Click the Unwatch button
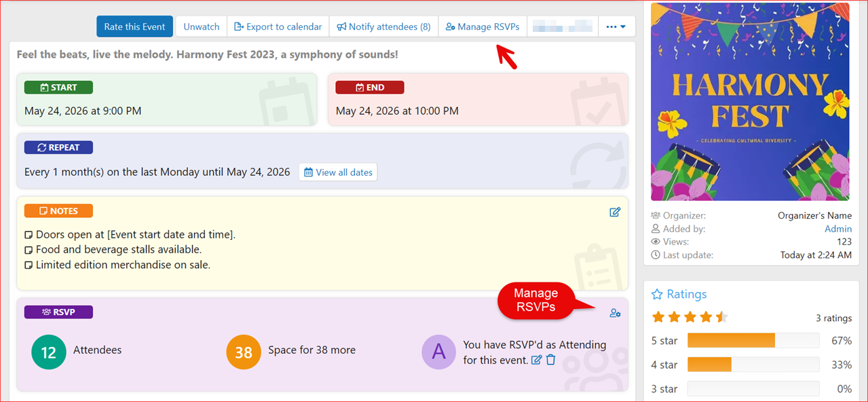Image resolution: width=868 pixels, height=402 pixels. tap(202, 26)
